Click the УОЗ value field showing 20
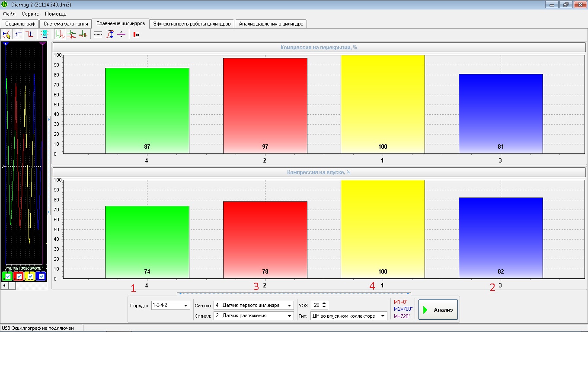This screenshot has height=389, width=588. (316, 305)
